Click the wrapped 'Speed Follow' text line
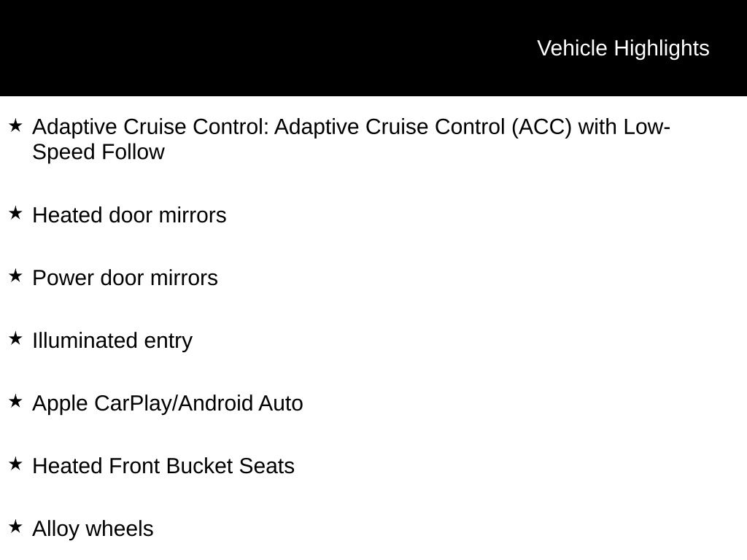 click(x=98, y=152)
